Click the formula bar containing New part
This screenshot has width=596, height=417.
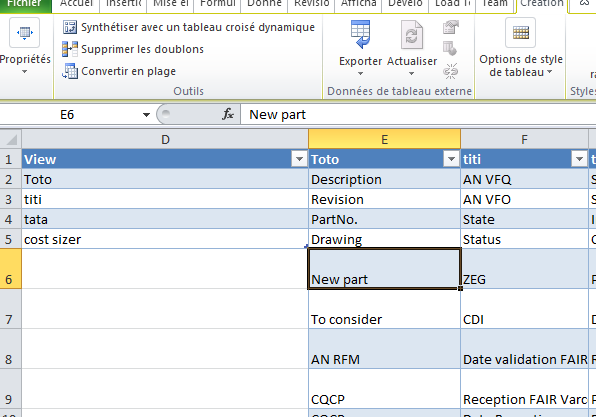tap(418, 114)
